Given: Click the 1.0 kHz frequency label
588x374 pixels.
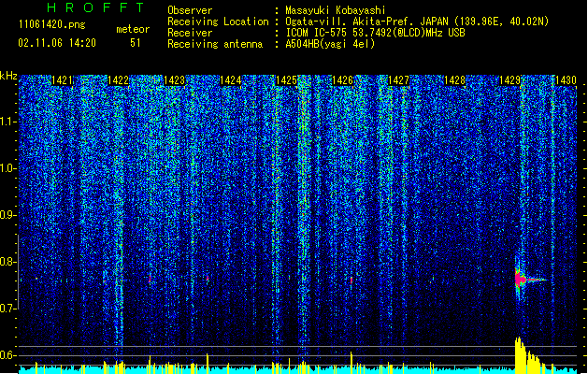Looking at the screenshot, I should tap(8, 168).
